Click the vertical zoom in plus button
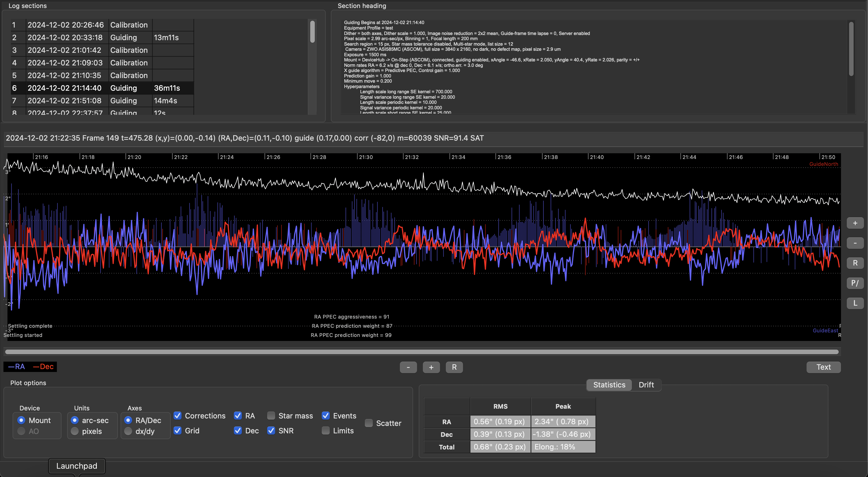 [855, 223]
